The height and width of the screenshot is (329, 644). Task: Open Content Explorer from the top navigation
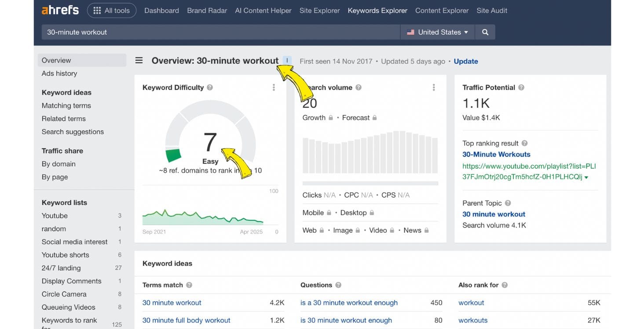click(441, 10)
